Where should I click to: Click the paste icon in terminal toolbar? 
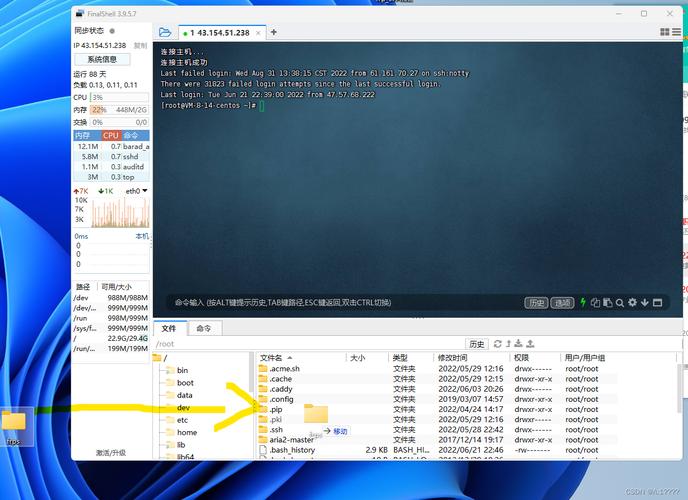tap(608, 302)
